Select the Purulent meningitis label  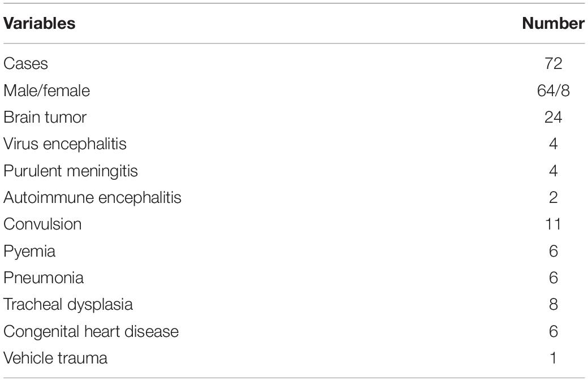pos(71,171)
